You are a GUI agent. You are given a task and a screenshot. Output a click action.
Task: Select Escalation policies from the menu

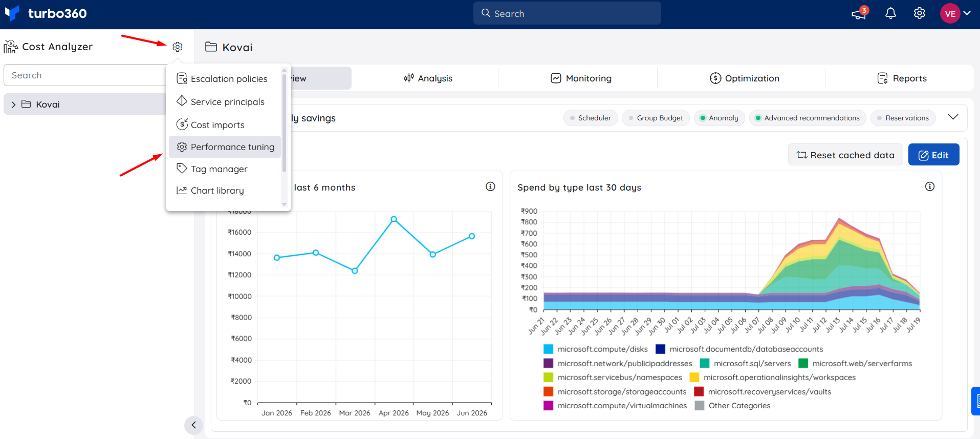(225, 79)
